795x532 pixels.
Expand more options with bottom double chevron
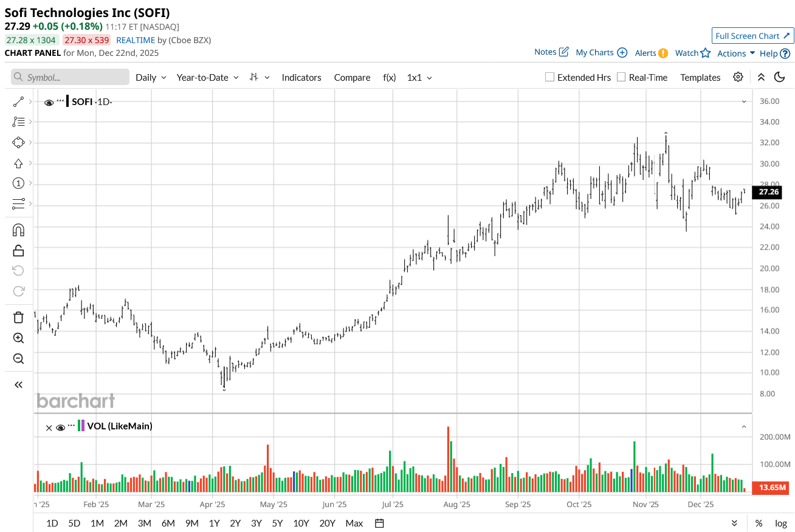click(x=734, y=523)
